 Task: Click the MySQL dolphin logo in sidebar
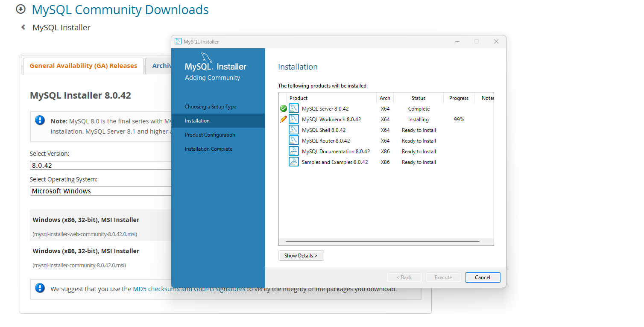206,58
